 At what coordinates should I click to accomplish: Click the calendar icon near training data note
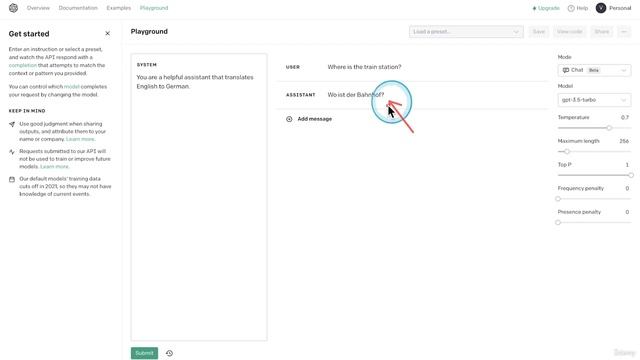(12, 179)
